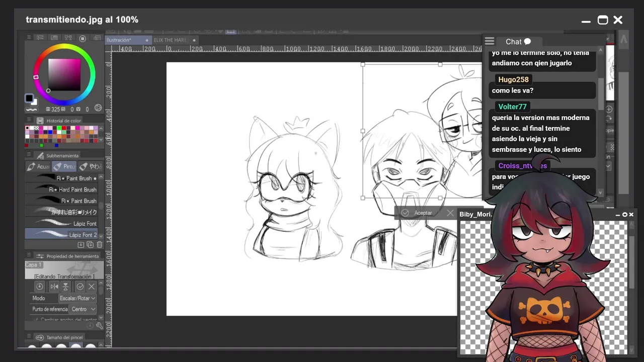The height and width of the screenshot is (362, 644).
Task: Maximize the transmitiendo.jpg window
Action: click(603, 20)
